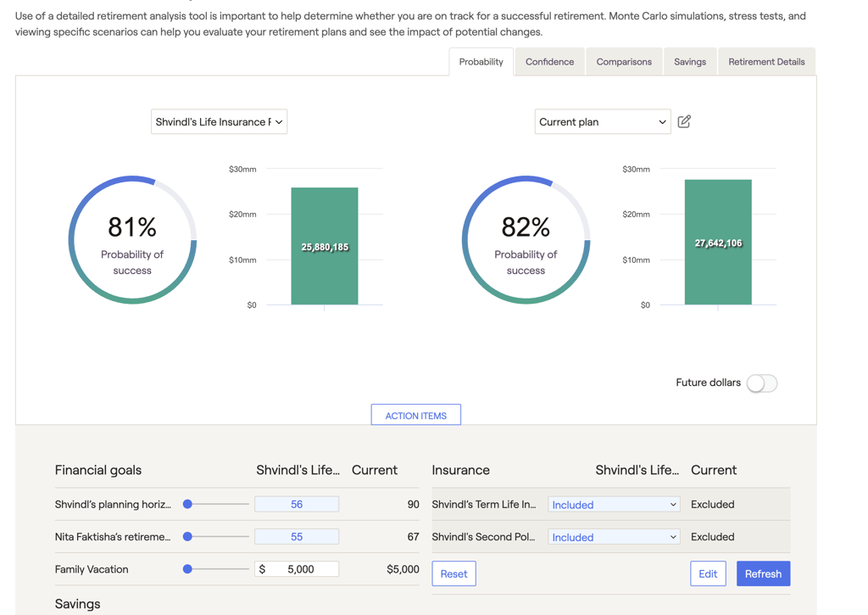This screenshot has width=868, height=615.
Task: Expand Shvindl's Second Policy Included dropdown
Action: pyautogui.click(x=614, y=537)
